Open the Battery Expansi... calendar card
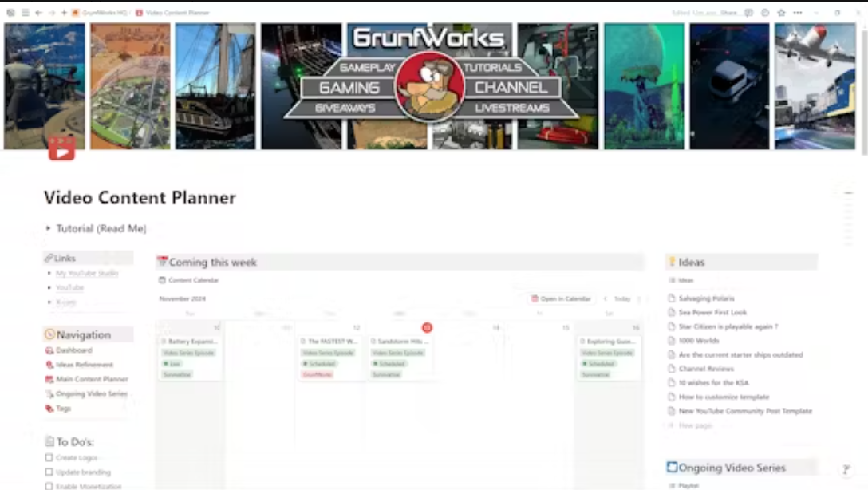Viewport: 868px width, 490px height. pyautogui.click(x=191, y=358)
